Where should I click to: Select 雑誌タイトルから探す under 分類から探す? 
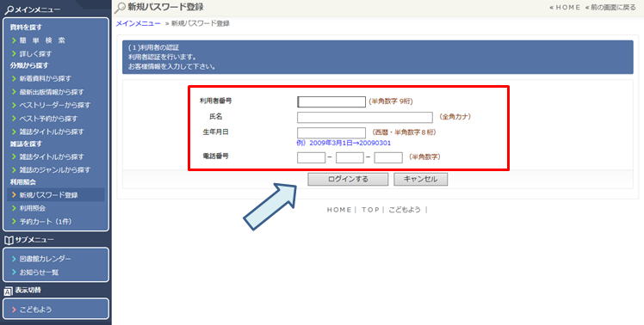[x=52, y=132]
